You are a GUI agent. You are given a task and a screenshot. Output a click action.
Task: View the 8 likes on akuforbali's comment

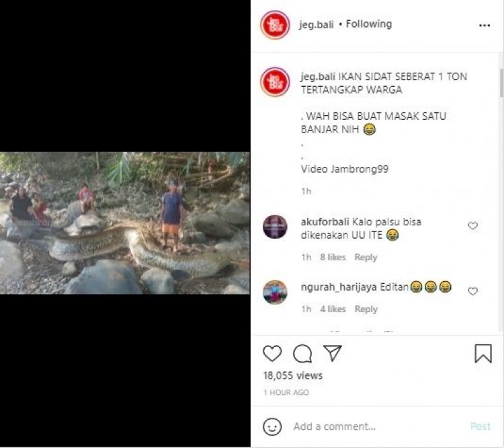(333, 258)
